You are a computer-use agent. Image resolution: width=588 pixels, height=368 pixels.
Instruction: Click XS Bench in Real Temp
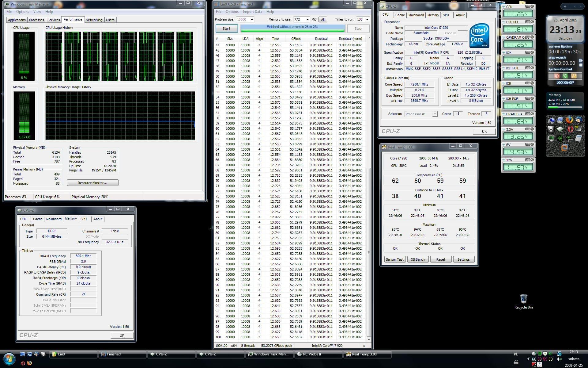tap(418, 259)
